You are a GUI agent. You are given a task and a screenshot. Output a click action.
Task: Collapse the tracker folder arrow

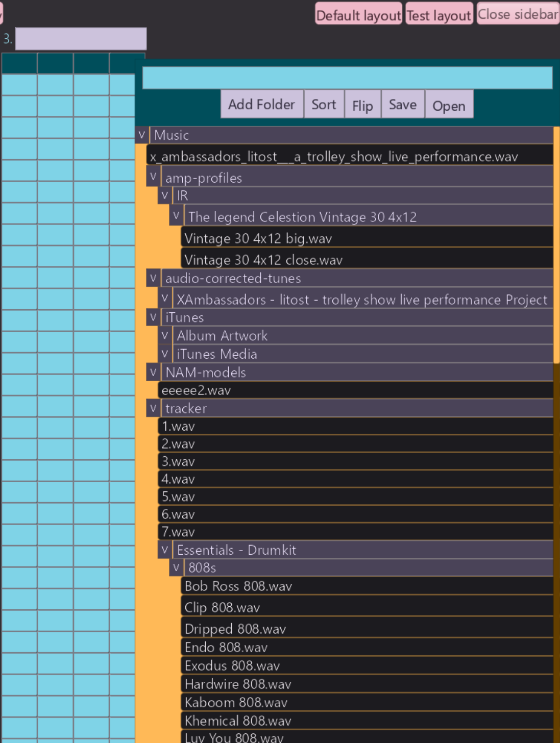(153, 408)
